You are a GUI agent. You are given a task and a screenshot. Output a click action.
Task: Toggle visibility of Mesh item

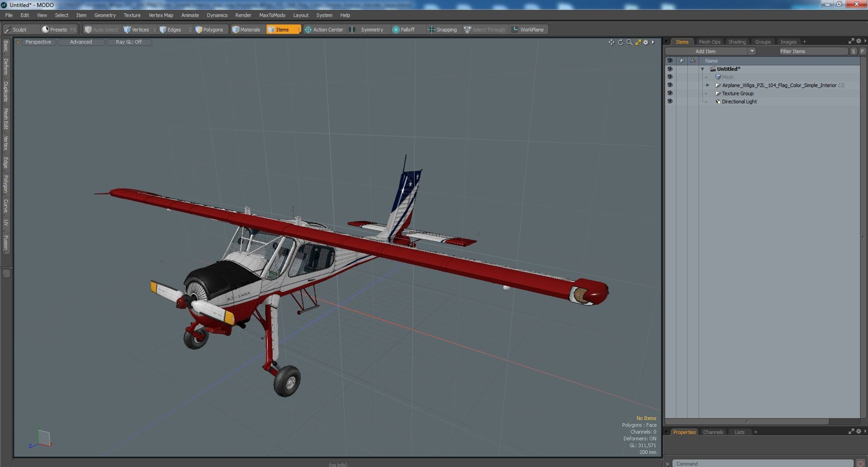[x=670, y=77]
